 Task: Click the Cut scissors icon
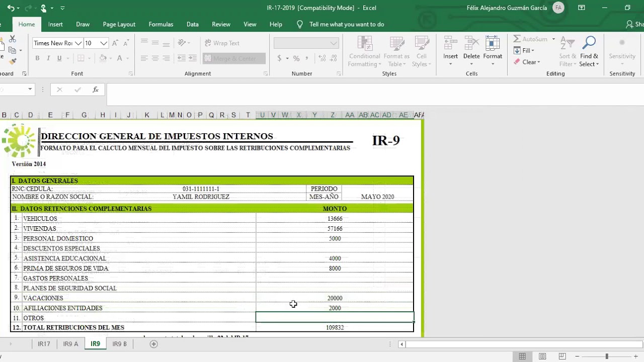click(x=13, y=39)
